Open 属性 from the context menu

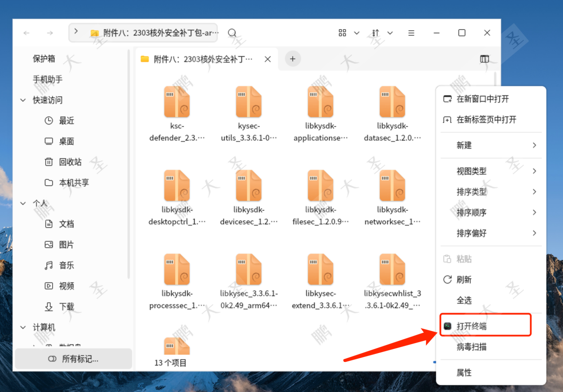click(x=491, y=372)
